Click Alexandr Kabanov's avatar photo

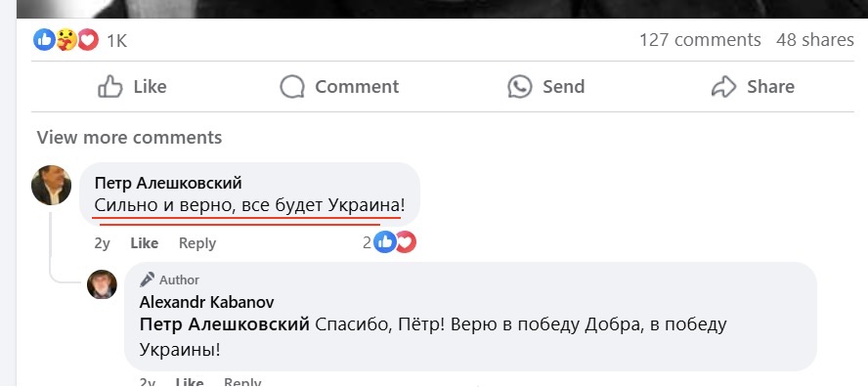[103, 284]
